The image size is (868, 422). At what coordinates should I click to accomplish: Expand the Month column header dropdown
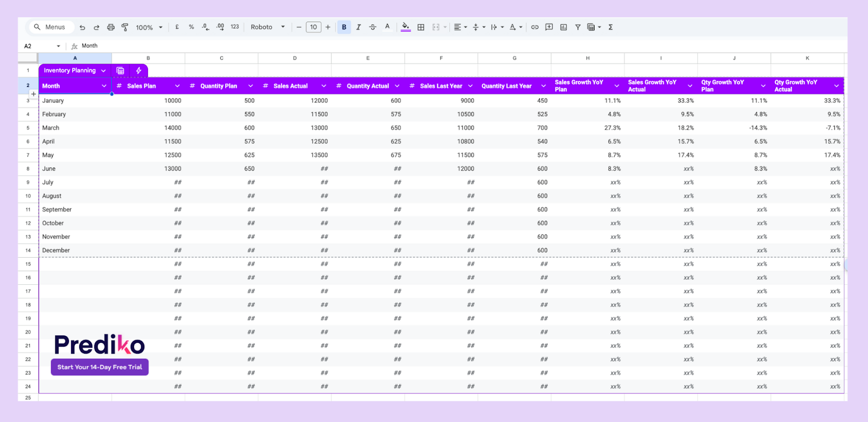[x=104, y=86]
